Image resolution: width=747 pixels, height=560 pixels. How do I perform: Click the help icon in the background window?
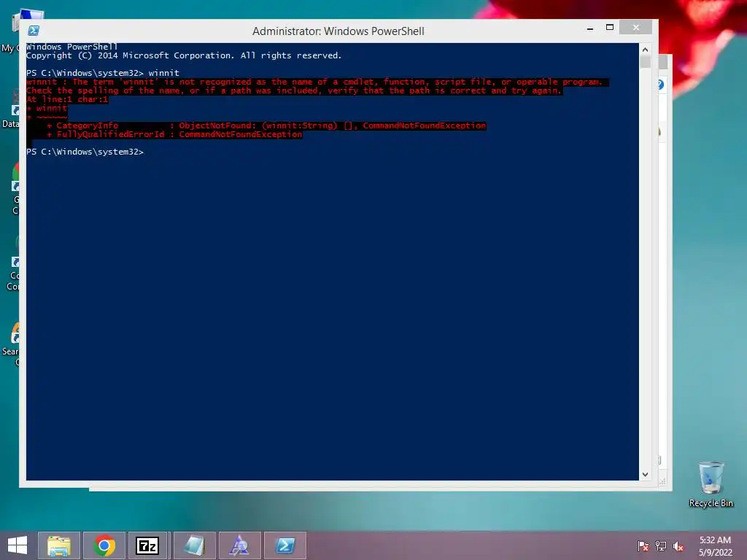660,85
